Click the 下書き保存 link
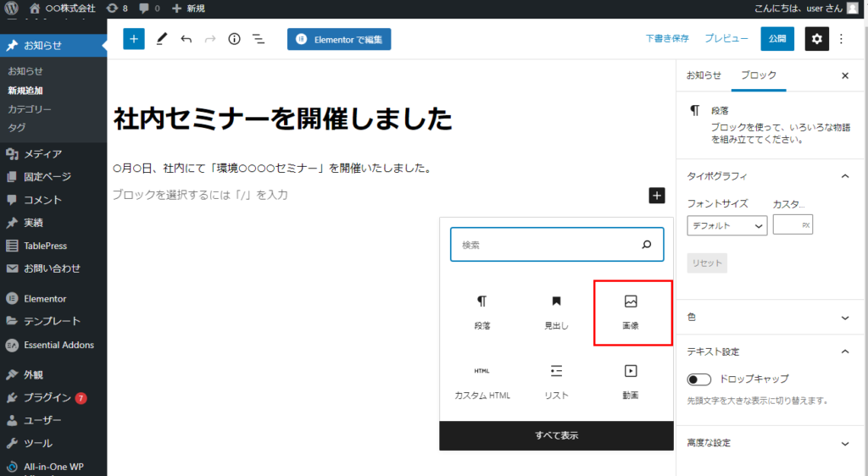Screen dimensions: 868x476 (667, 39)
